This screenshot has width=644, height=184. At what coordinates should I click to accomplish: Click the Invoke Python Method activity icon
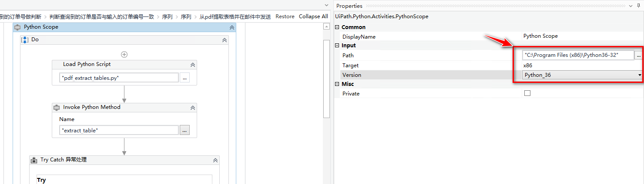point(56,107)
